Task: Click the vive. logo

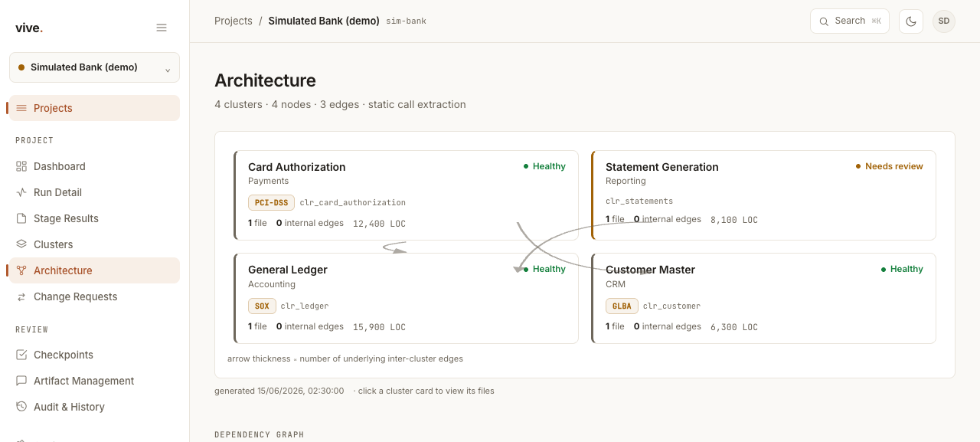Action: click(x=29, y=28)
